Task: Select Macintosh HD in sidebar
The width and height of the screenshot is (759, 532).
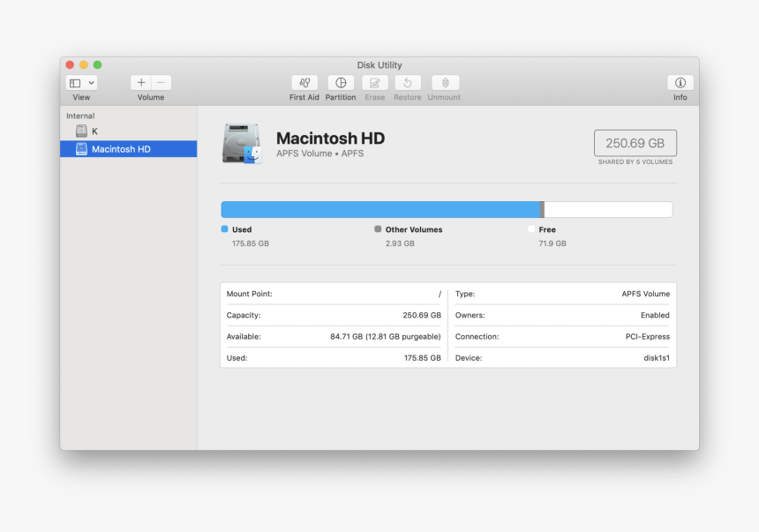Action: pos(113,148)
